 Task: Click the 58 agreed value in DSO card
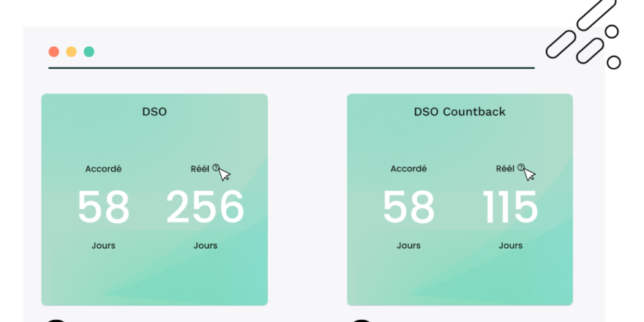click(x=103, y=208)
